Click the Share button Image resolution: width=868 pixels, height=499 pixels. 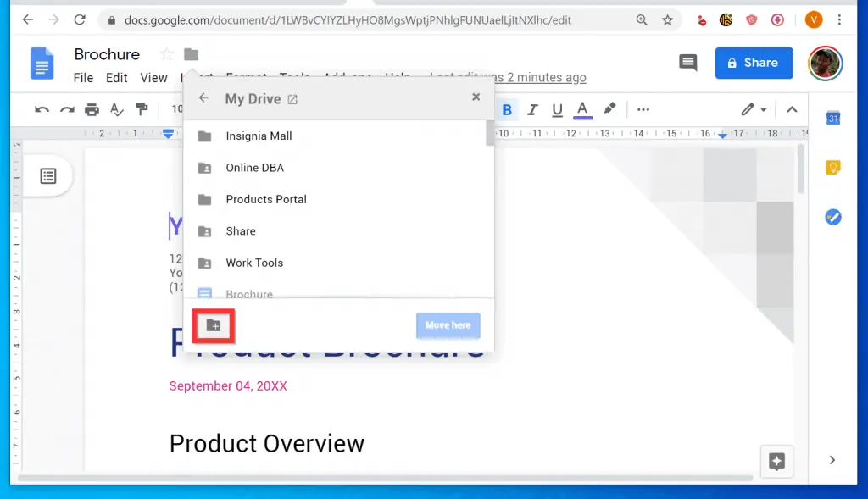[x=754, y=62]
